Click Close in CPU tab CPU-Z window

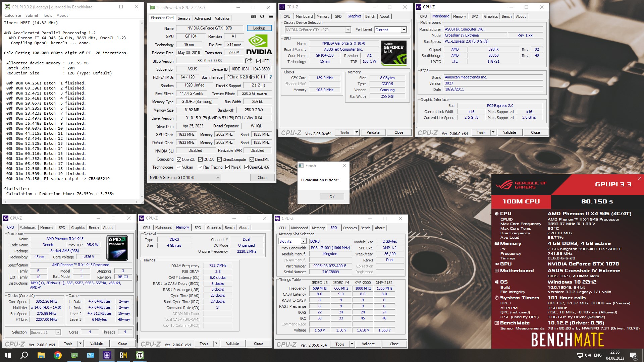(x=122, y=344)
